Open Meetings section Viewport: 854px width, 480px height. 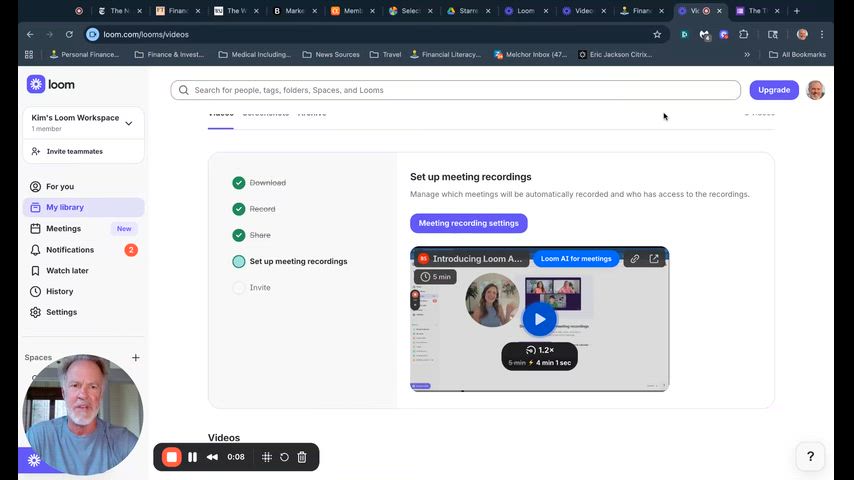coord(83,228)
